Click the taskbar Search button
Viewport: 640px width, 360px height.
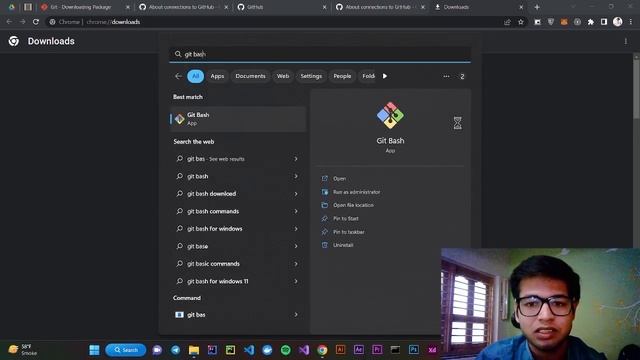[x=126, y=350]
